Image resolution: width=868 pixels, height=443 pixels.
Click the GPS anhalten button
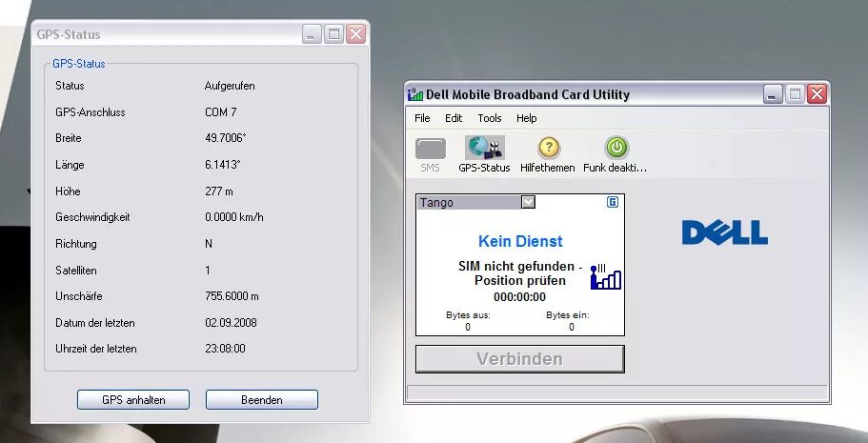coord(133,400)
